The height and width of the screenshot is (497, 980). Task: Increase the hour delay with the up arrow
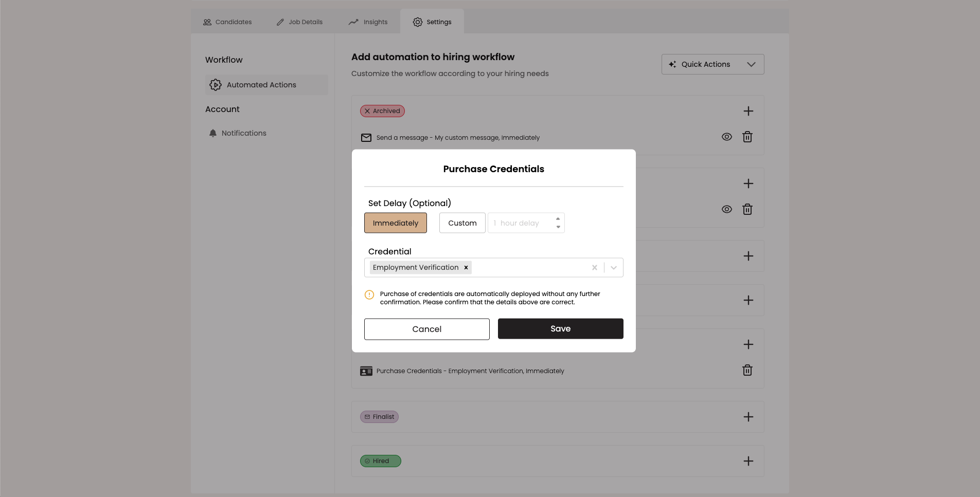[x=558, y=219]
